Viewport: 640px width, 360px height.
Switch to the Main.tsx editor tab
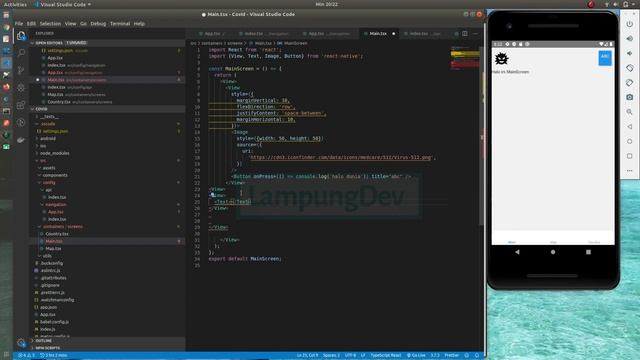pos(378,33)
